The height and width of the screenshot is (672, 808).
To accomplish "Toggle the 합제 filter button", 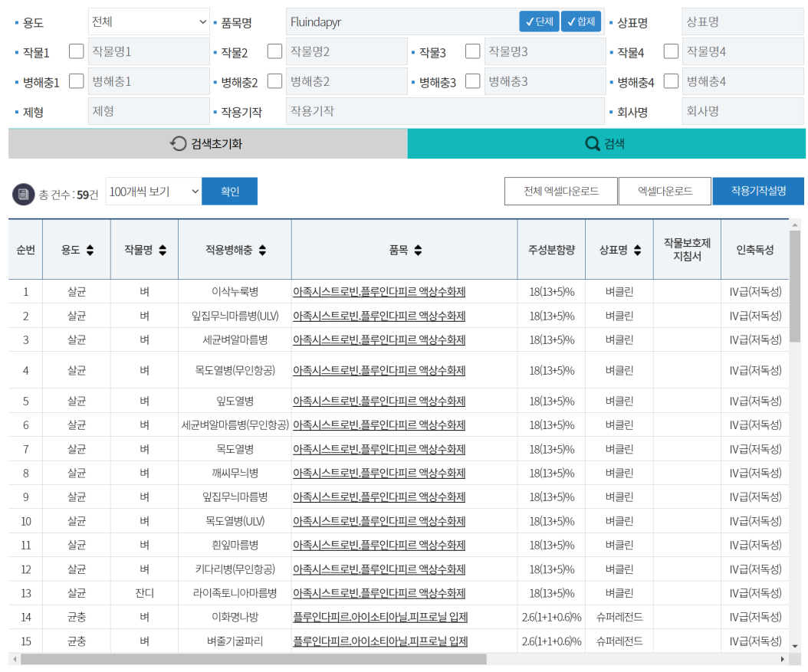I will pyautogui.click(x=581, y=21).
